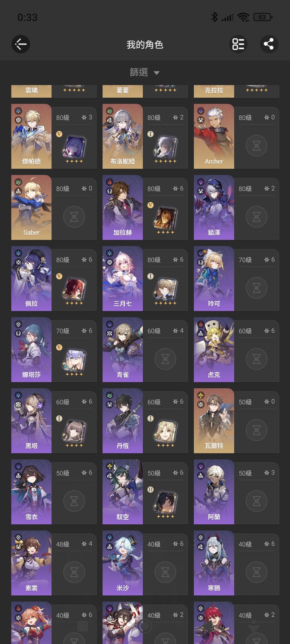View 三月七's five-star light cone
Image resolution: width=290 pixels, height=644 pixels.
point(165,291)
